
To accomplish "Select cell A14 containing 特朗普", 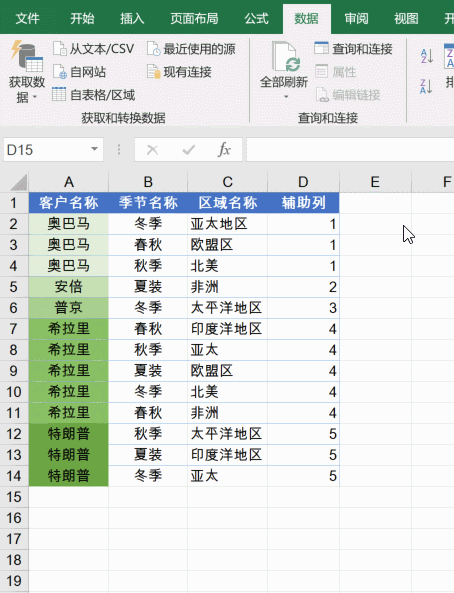I will [69, 476].
